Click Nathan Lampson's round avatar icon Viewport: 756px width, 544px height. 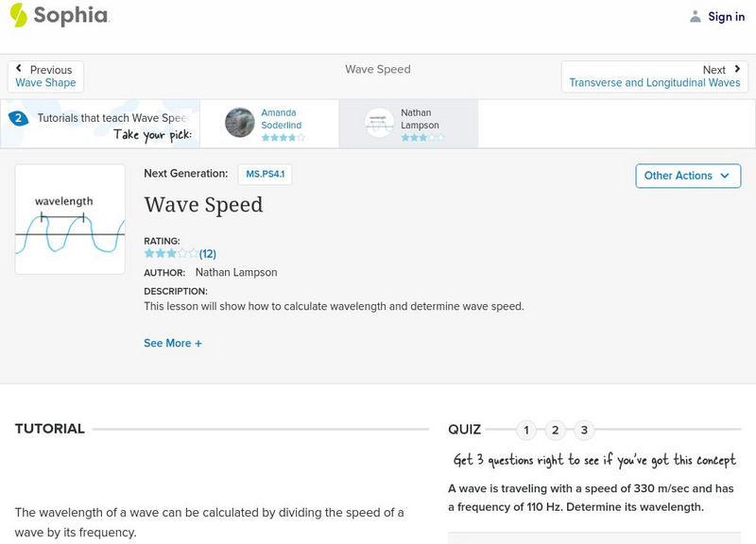[380, 123]
